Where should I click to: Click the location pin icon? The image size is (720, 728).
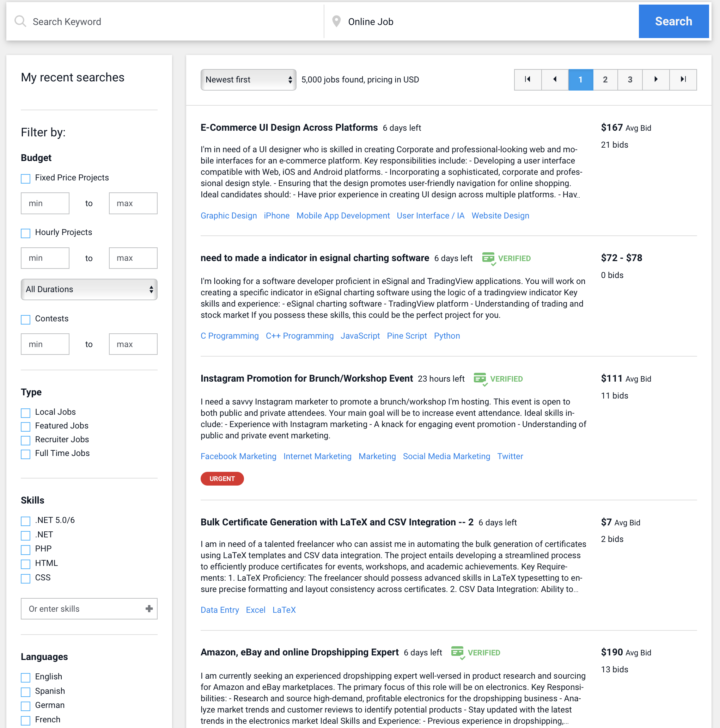click(336, 21)
